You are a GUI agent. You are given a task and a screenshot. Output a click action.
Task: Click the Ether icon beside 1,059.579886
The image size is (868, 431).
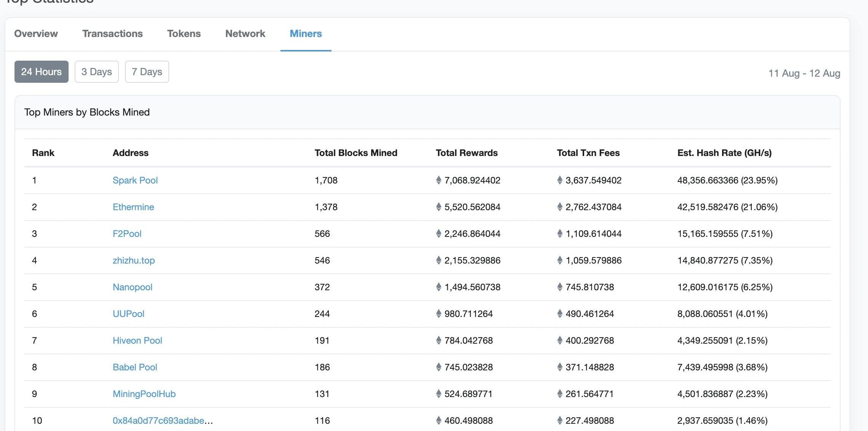[x=560, y=260]
